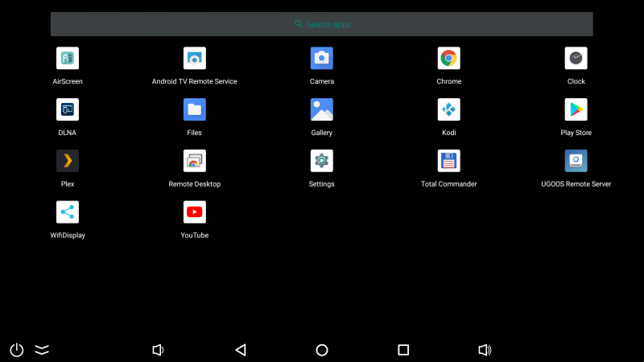Hide the navigation bar with double-chevron icon
The image size is (644, 362).
tap(42, 350)
